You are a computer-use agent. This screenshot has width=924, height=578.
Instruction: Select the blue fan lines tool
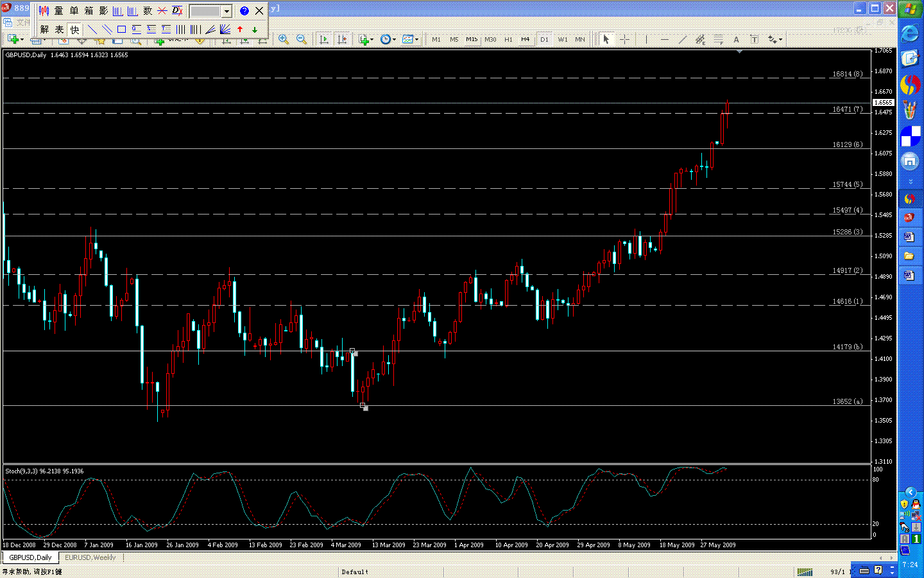point(225,30)
